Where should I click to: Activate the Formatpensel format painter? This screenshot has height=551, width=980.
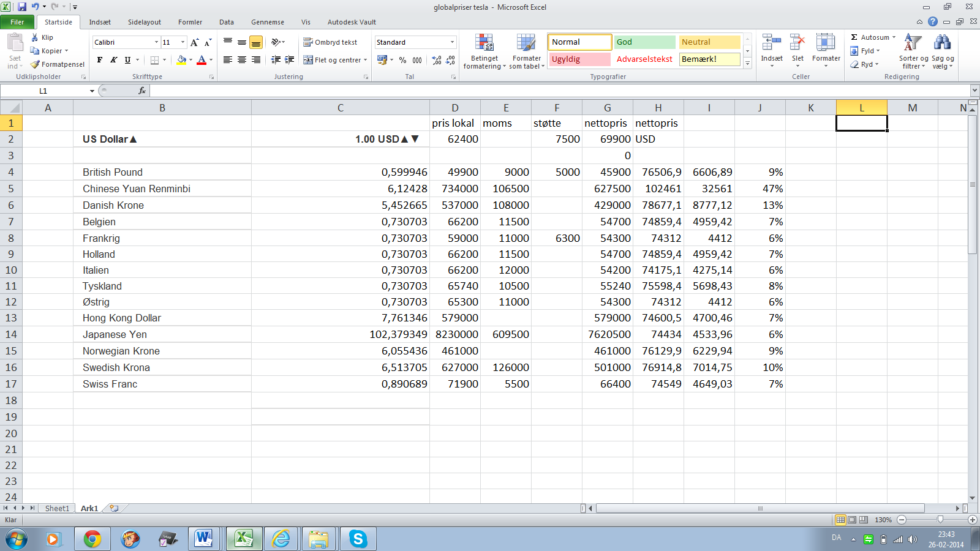coord(58,64)
